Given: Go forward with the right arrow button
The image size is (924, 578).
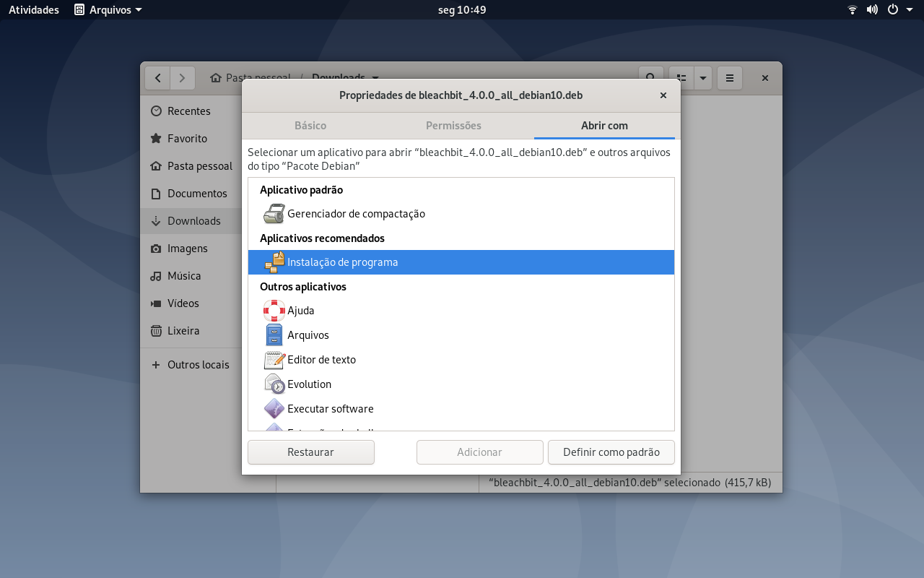Looking at the screenshot, I should point(183,78).
